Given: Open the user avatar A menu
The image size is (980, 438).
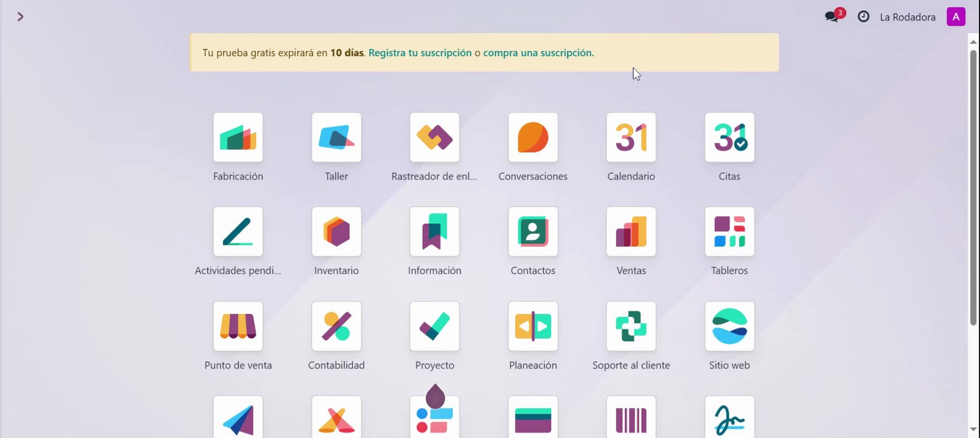Looking at the screenshot, I should click(x=956, y=16).
